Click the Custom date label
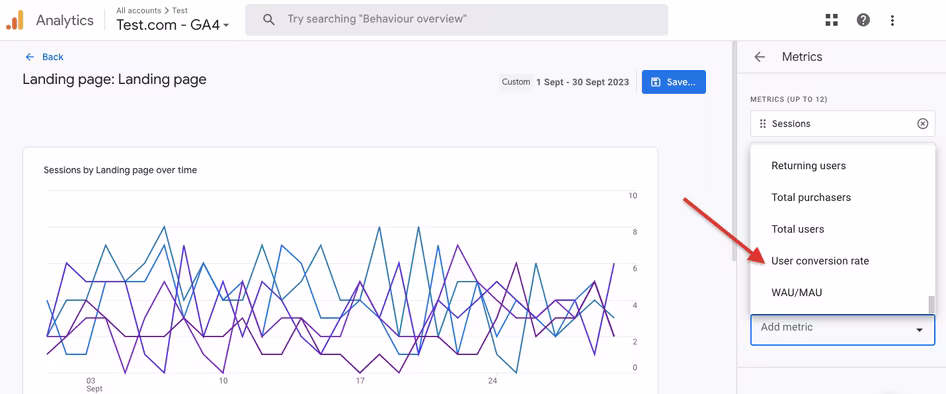This screenshot has width=946, height=394. click(x=516, y=82)
